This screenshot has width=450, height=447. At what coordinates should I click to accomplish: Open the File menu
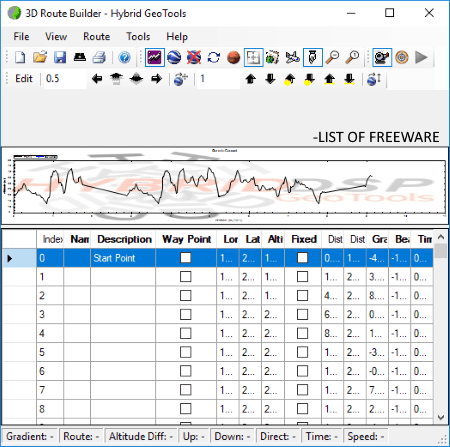(x=21, y=36)
